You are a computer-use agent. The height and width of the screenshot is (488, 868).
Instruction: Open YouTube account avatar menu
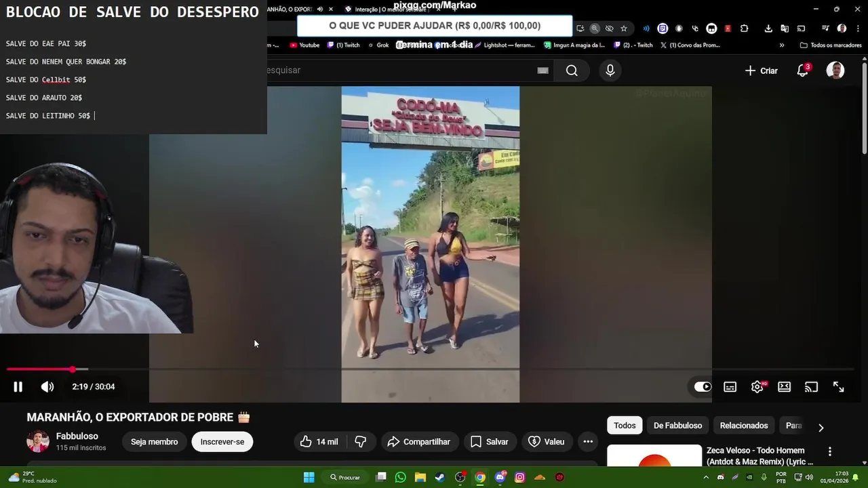(x=835, y=70)
